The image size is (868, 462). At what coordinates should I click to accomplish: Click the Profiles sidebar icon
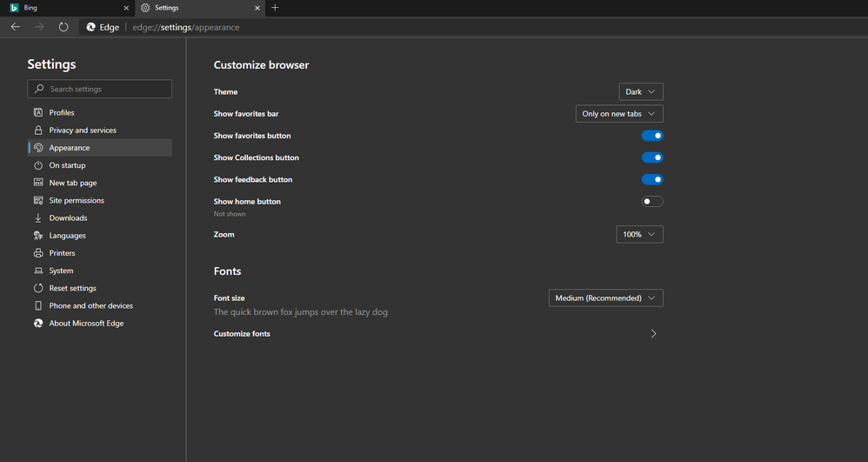[x=38, y=112]
